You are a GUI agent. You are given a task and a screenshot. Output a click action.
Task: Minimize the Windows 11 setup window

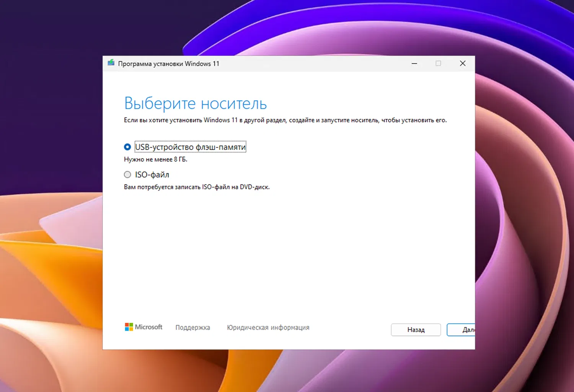point(414,63)
